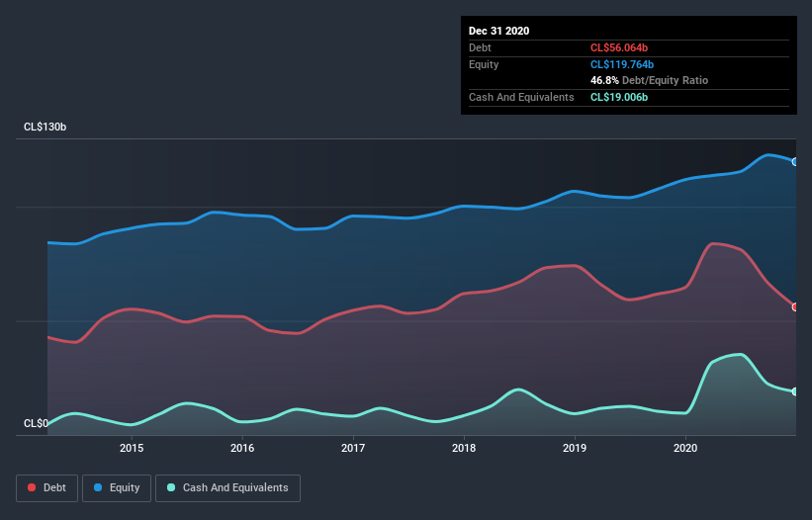Click the CL$0 y-axis label
812x520 pixels.
tap(36, 423)
